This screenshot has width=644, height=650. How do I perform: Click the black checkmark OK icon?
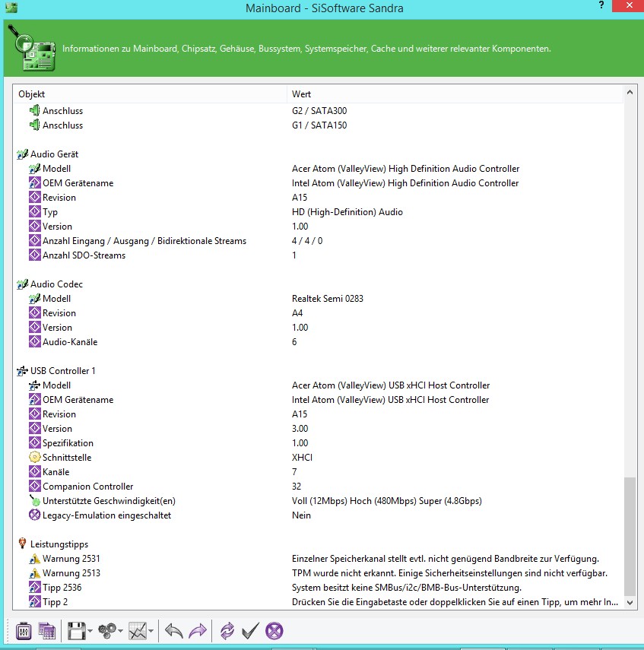[250, 631]
